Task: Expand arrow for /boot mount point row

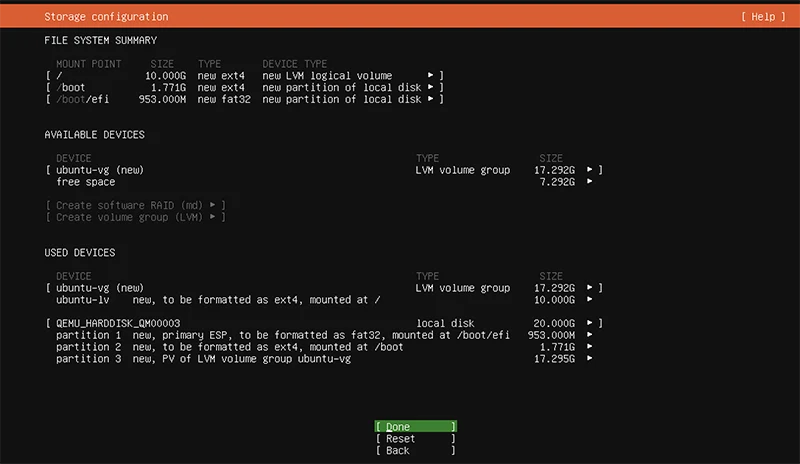Action: [x=431, y=87]
